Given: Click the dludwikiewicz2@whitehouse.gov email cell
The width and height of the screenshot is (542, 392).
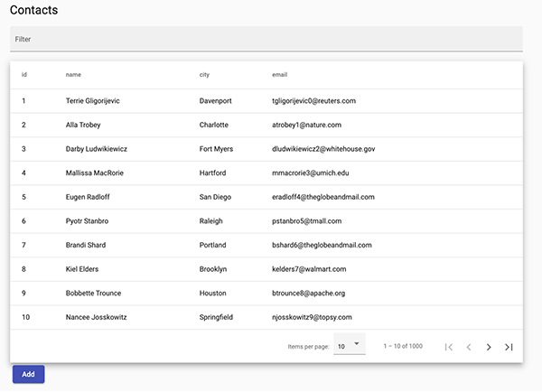Looking at the screenshot, I should click(x=323, y=149).
